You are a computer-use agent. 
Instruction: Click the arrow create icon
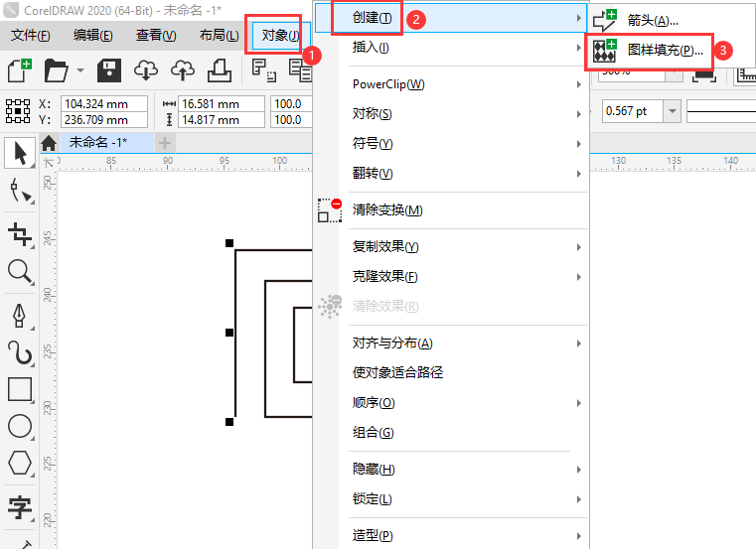[x=605, y=20]
